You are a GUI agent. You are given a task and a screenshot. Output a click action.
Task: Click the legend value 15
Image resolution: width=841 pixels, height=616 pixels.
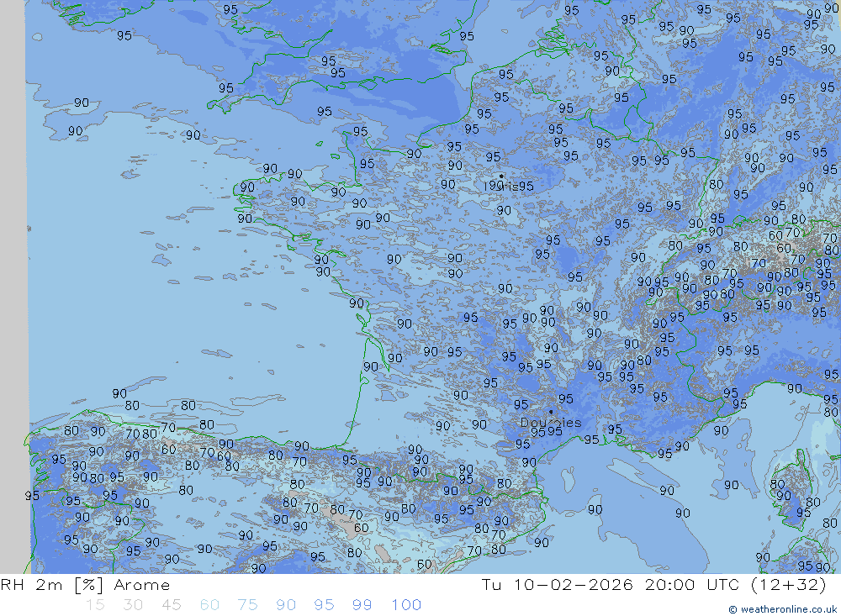[x=95, y=605]
